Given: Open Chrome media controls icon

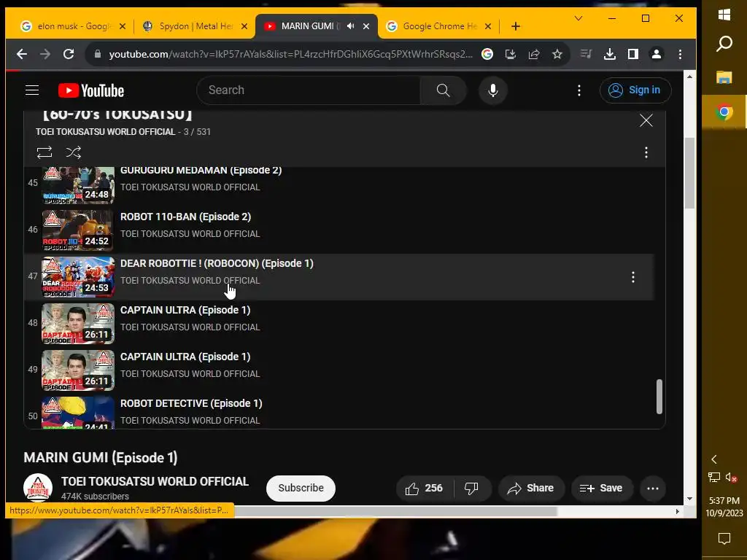Looking at the screenshot, I should [586, 54].
